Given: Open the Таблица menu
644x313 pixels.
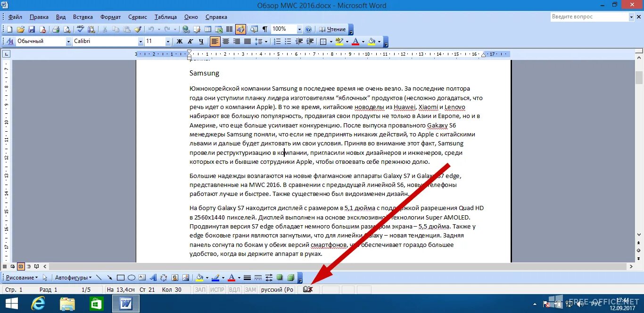Looking at the screenshot, I should [x=165, y=17].
